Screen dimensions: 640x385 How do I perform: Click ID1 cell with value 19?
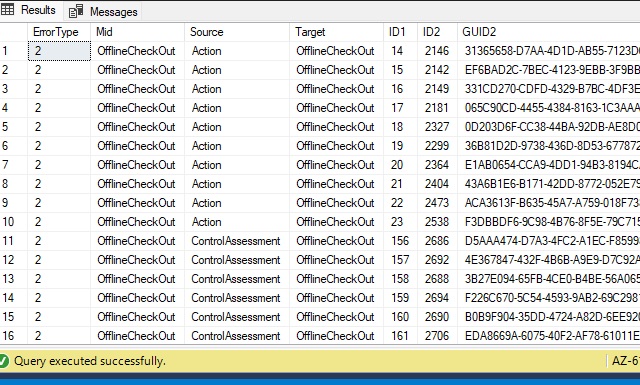point(400,146)
